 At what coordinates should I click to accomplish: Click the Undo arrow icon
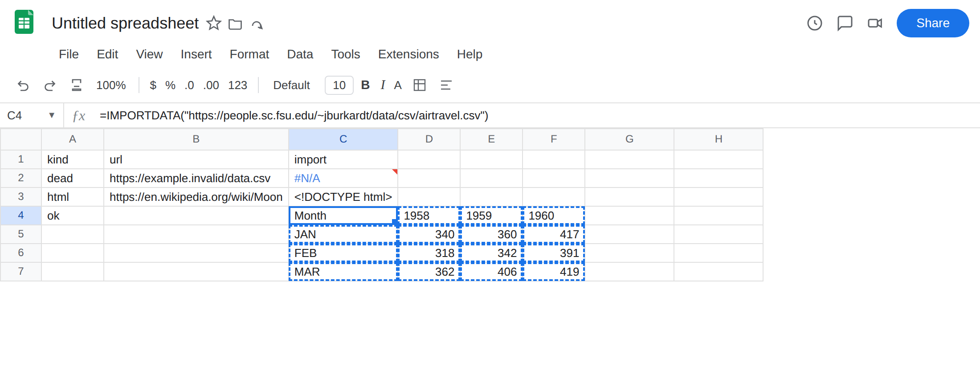click(x=23, y=86)
